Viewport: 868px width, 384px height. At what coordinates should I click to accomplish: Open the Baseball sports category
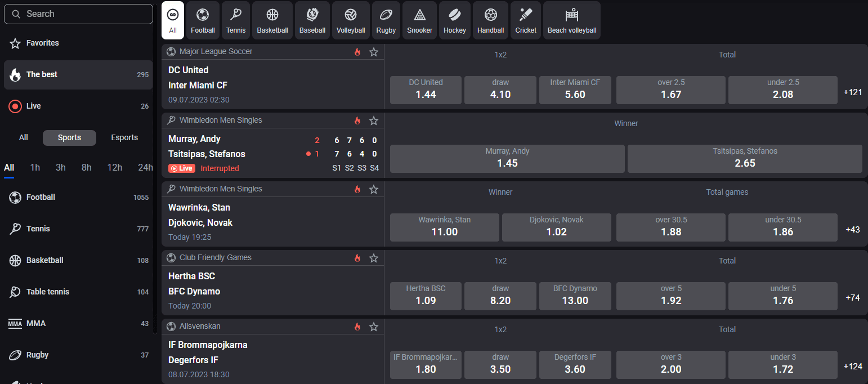coord(312,20)
